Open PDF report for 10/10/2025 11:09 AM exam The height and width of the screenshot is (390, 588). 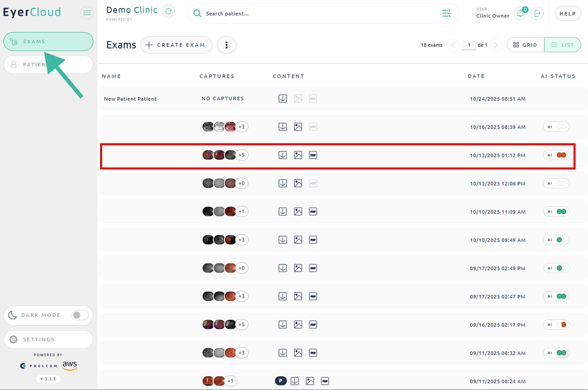point(313,212)
